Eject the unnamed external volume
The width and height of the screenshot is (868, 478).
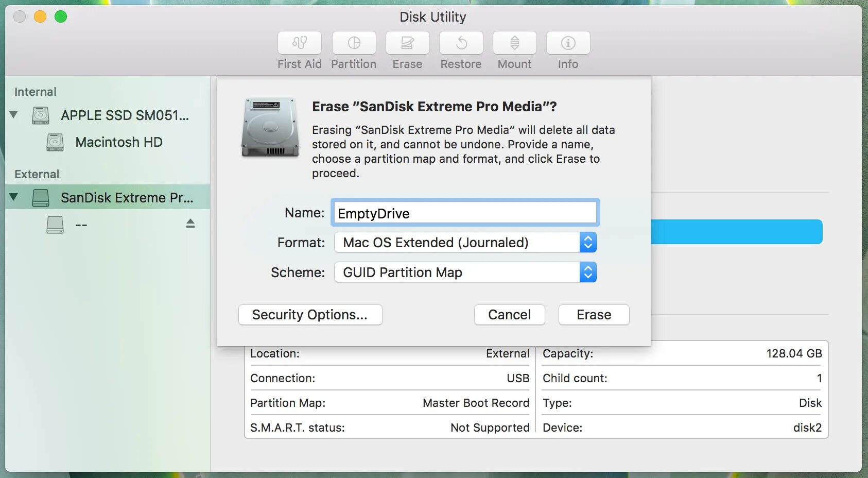click(190, 223)
